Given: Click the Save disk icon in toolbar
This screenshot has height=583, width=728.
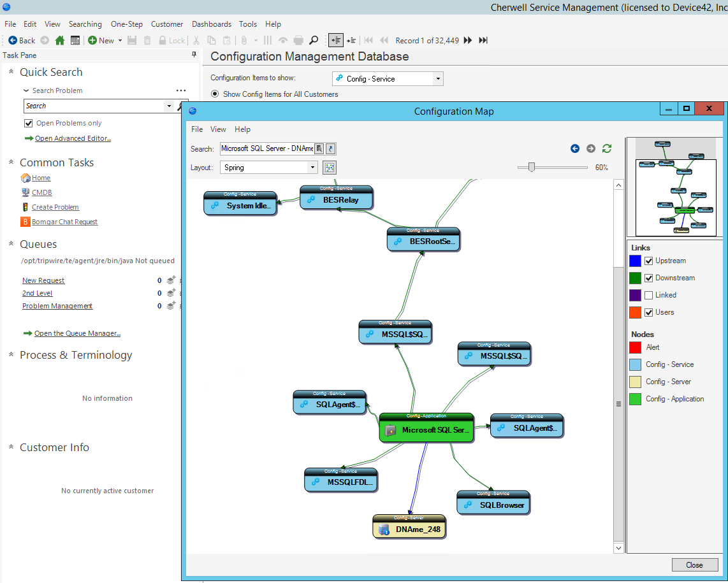Looking at the screenshot, I should 132,40.
